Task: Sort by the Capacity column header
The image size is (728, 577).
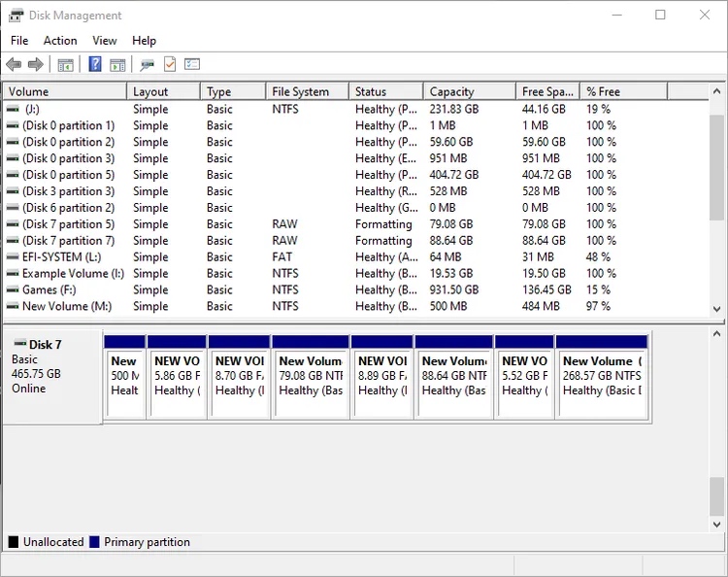Action: pyautogui.click(x=470, y=91)
